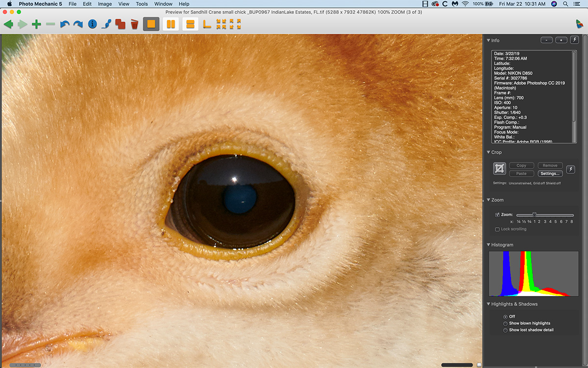Click the Paste crop button
Screen dimensions: 588x368
[521, 174]
